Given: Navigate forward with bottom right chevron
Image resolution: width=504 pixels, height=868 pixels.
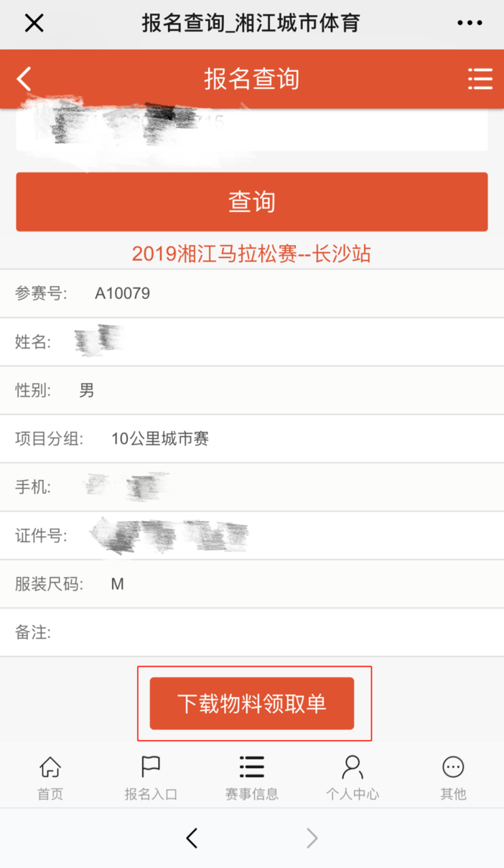Looking at the screenshot, I should pyautogui.click(x=312, y=838).
